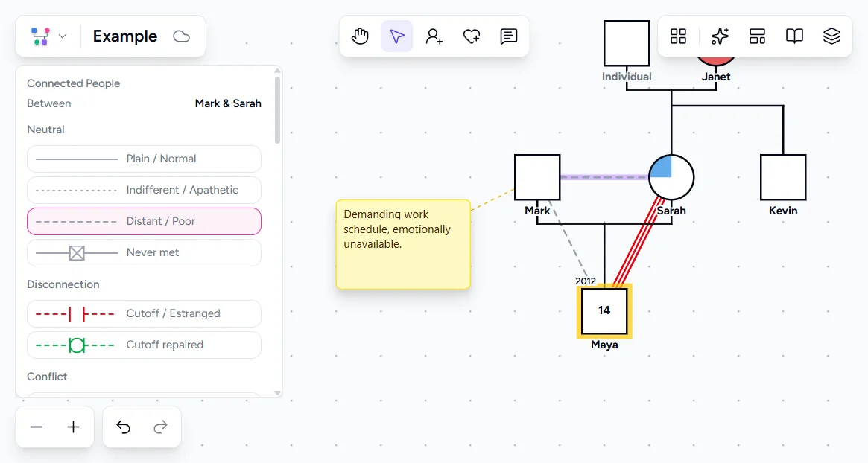
Task: Click the Connected People heading
Action: point(74,83)
